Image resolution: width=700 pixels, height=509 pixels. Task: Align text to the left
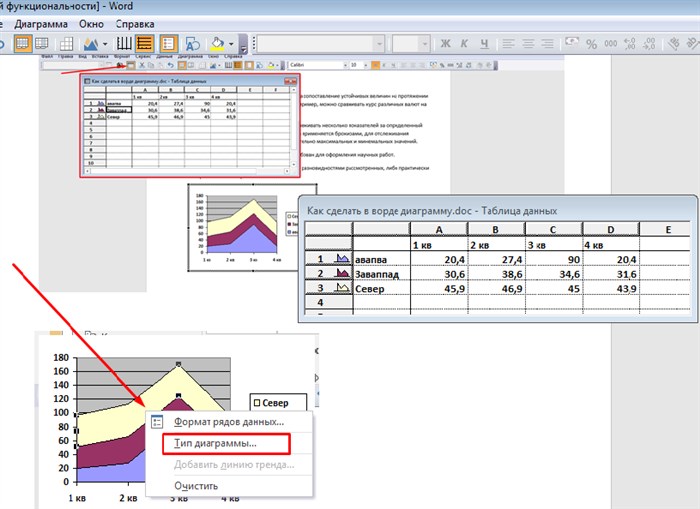[x=508, y=44]
